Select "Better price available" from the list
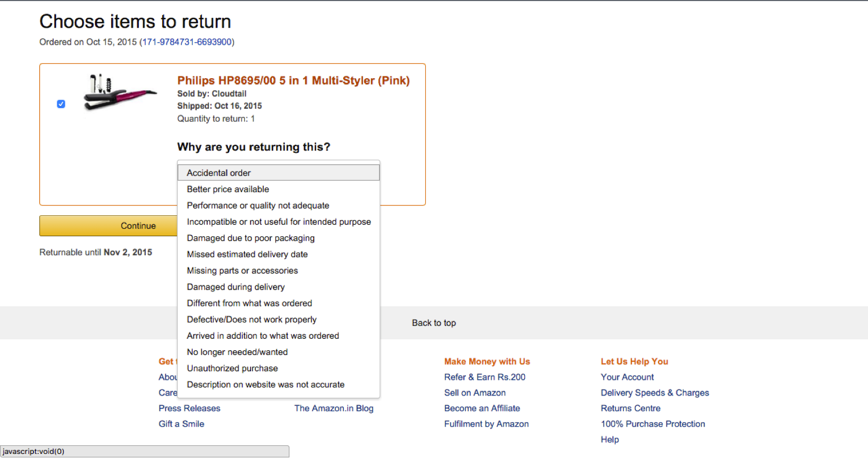 [x=228, y=189]
